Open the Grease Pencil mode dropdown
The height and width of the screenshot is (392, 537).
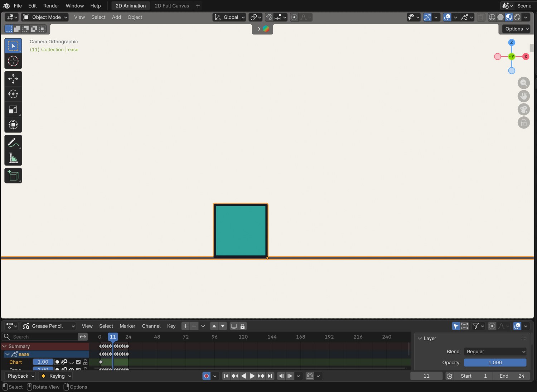click(49, 326)
